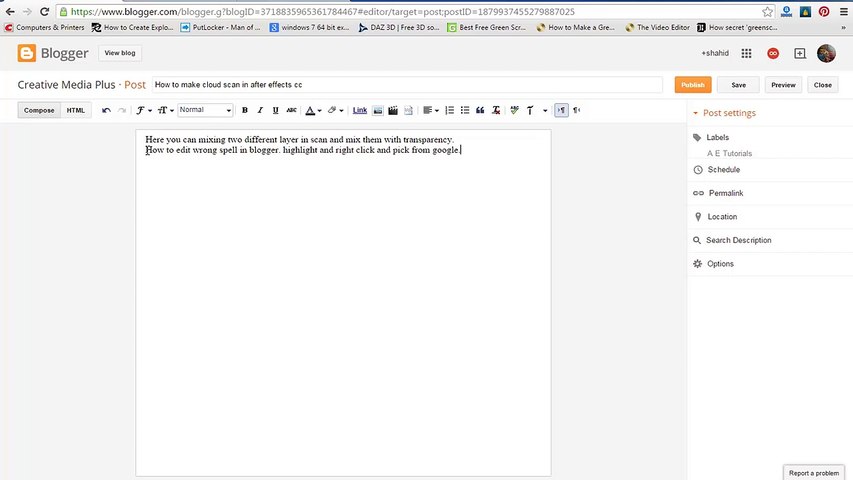853x480 pixels.
Task: Go back in the browser
Action: 10,11
